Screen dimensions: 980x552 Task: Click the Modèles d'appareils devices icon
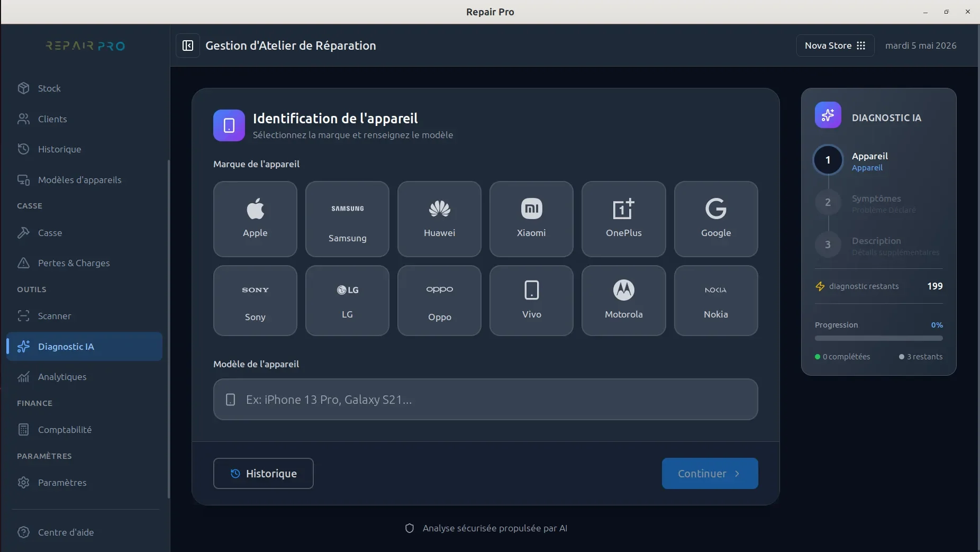click(23, 180)
